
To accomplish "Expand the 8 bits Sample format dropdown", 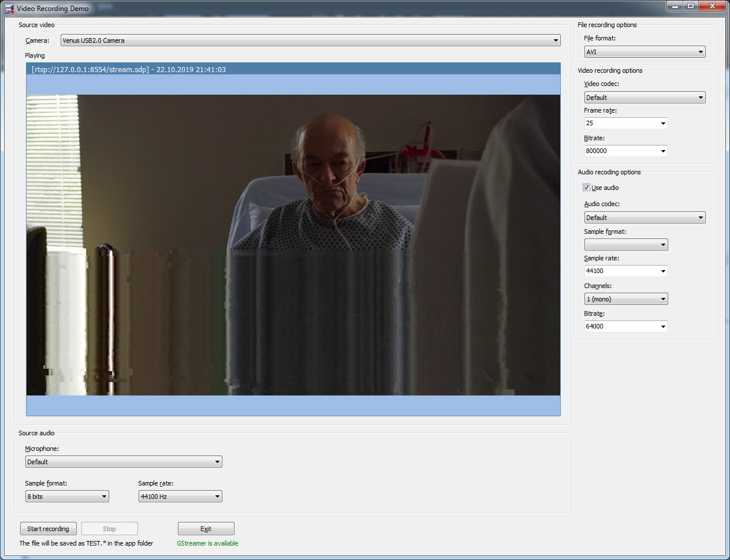I will pyautogui.click(x=104, y=496).
